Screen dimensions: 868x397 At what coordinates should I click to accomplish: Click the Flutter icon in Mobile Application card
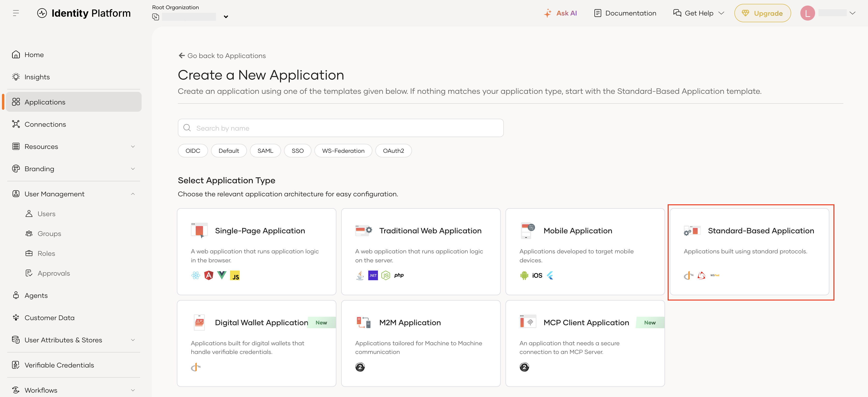point(550,275)
